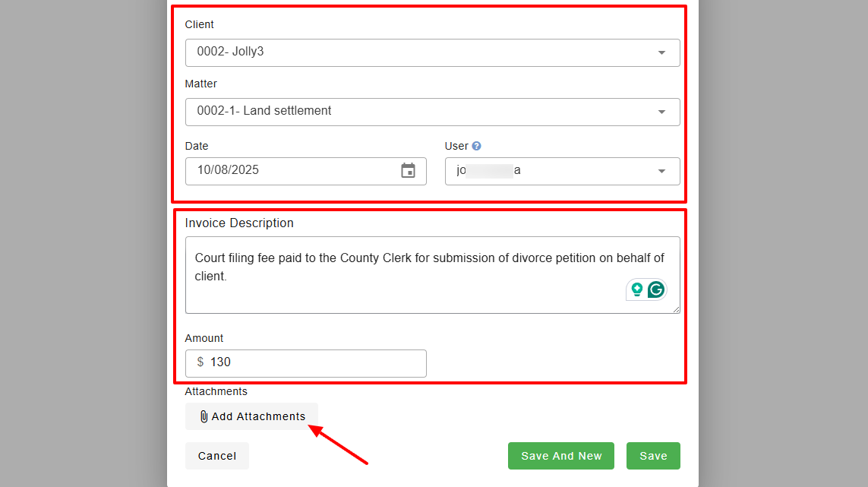This screenshot has width=868, height=487.
Task: Expand the Client dropdown showing 0002- Jolly3
Action: [x=661, y=52]
